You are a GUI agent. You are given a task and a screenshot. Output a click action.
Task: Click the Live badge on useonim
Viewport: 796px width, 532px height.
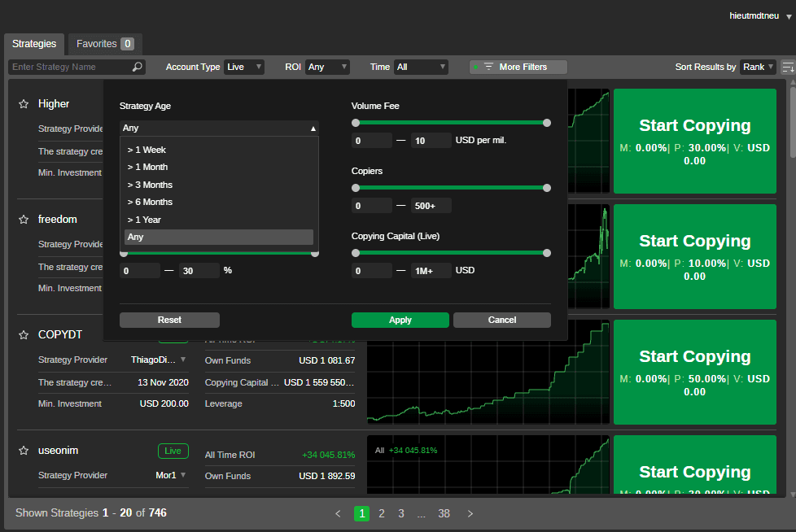173,451
